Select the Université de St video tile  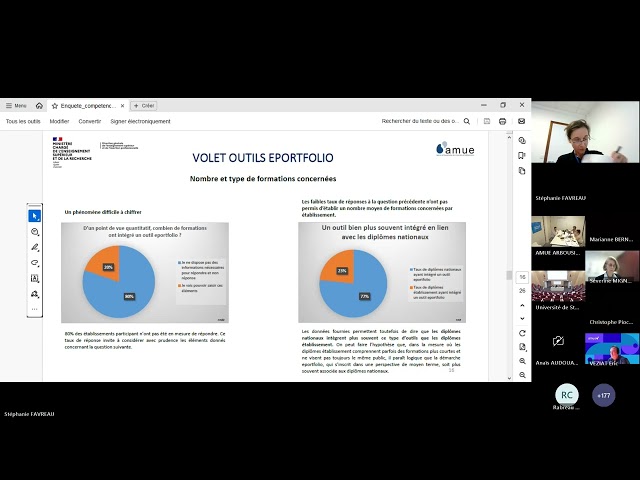[558, 286]
